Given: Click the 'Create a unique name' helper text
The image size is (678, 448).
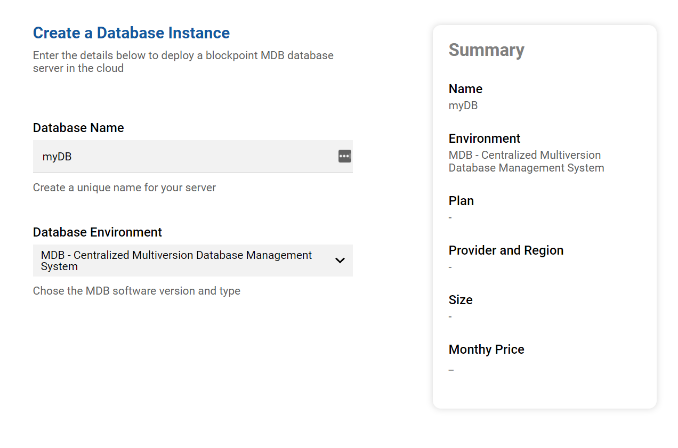Looking at the screenshot, I should (124, 187).
